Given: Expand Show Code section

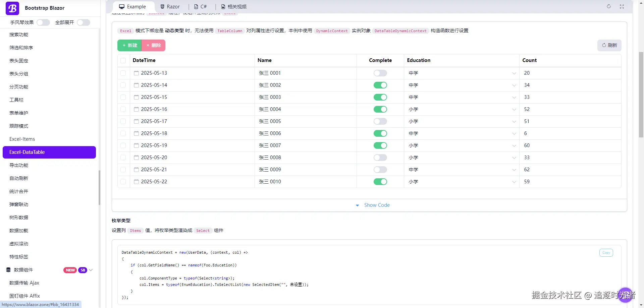Looking at the screenshot, I should pos(373,205).
